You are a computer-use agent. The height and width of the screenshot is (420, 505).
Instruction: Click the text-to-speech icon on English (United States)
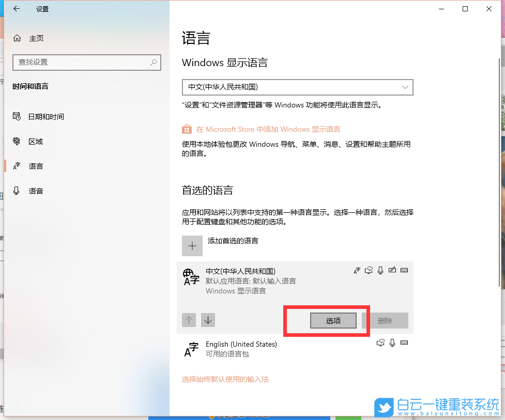[380, 343]
